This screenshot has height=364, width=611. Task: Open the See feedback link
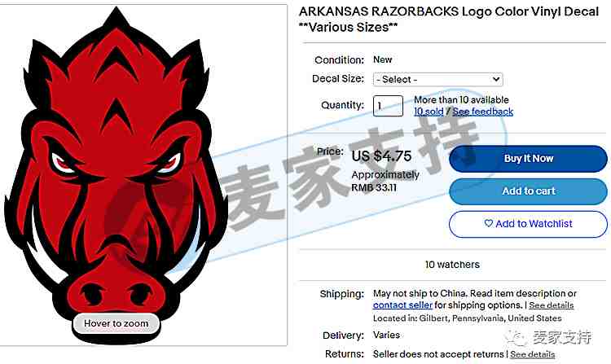pos(483,112)
